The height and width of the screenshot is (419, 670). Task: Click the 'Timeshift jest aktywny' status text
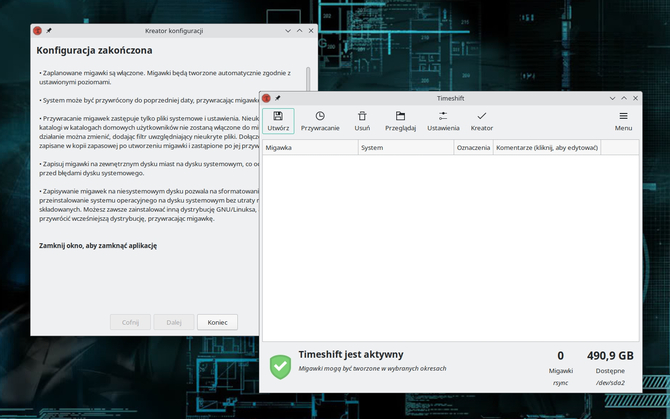point(351,355)
